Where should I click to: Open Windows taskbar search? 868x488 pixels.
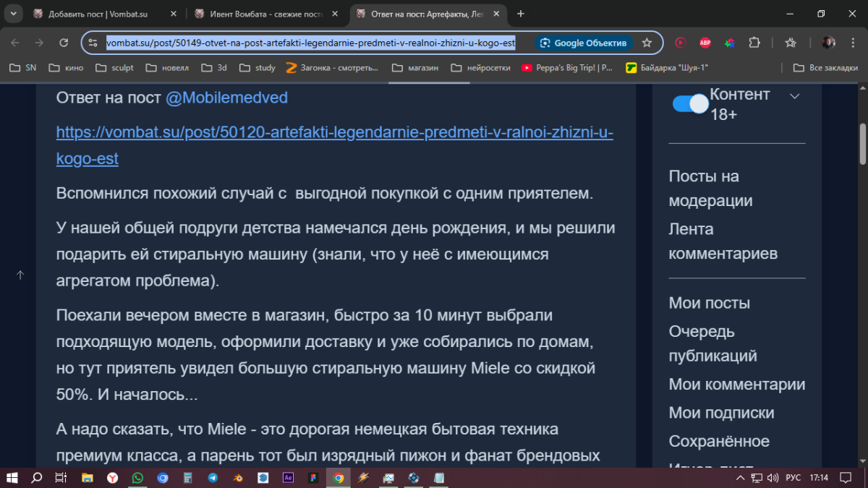36,478
